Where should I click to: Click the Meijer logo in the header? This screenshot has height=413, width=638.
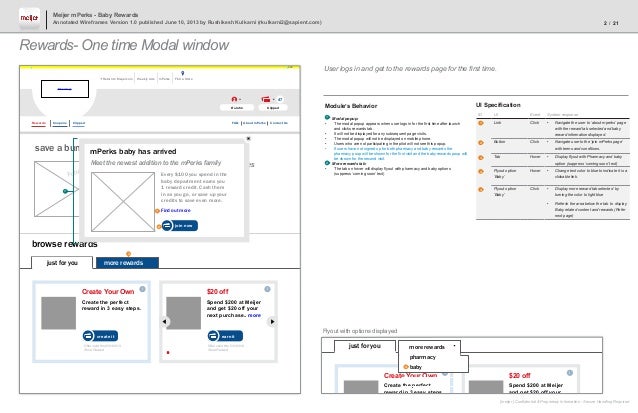pos(29,18)
